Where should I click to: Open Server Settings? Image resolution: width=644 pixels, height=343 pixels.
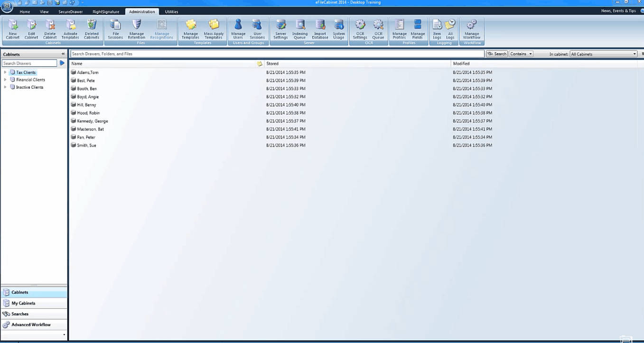[280, 29]
